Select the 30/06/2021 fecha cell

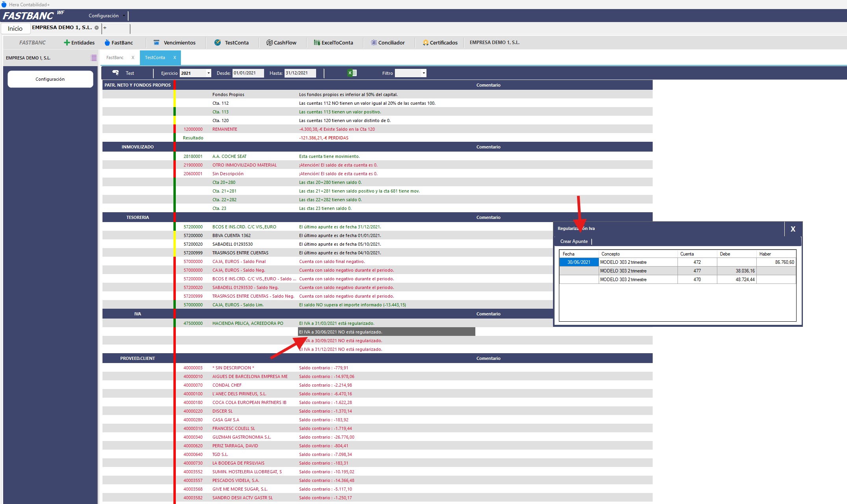pos(579,262)
